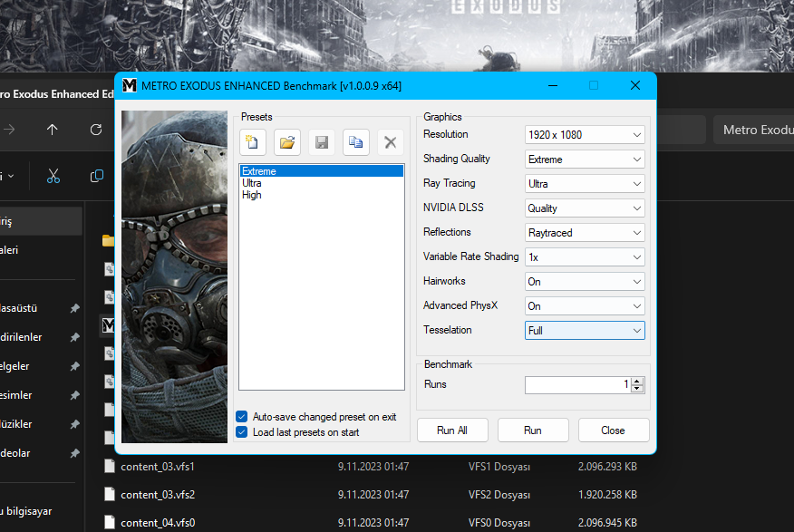Image resolution: width=794 pixels, height=532 pixels.
Task: Select the Extreme preset in list
Action: (322, 171)
